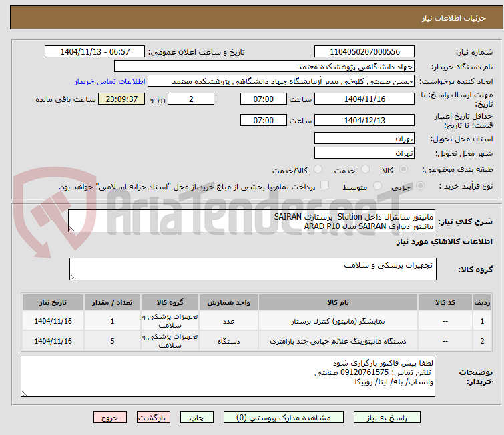Click the resize handle of توضیحات خریدار box
Screen dimensions: 504x435
pos(25,393)
